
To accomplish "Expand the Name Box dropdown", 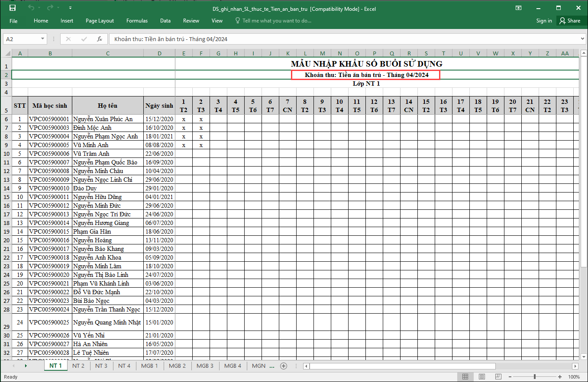I will (42, 39).
